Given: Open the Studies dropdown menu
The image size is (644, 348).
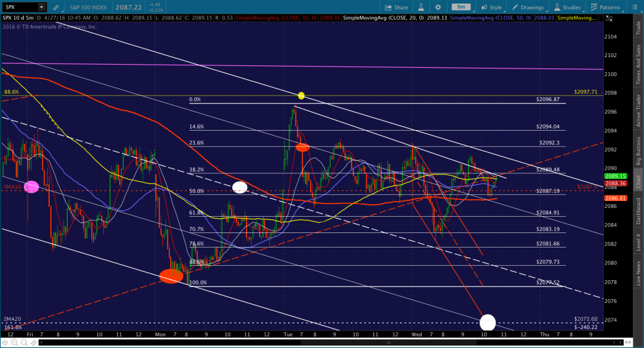Looking at the screenshot, I should (567, 8).
